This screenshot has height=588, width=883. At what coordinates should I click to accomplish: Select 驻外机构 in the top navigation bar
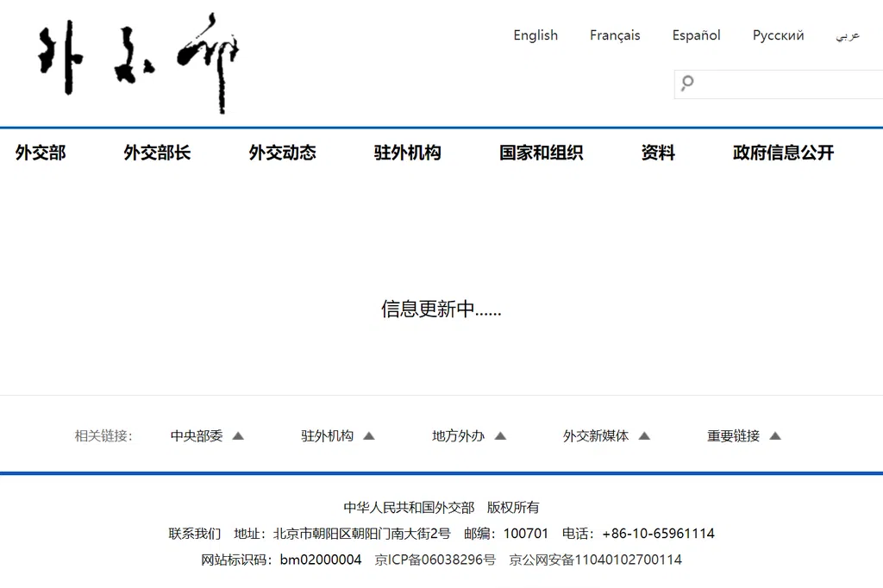407,153
